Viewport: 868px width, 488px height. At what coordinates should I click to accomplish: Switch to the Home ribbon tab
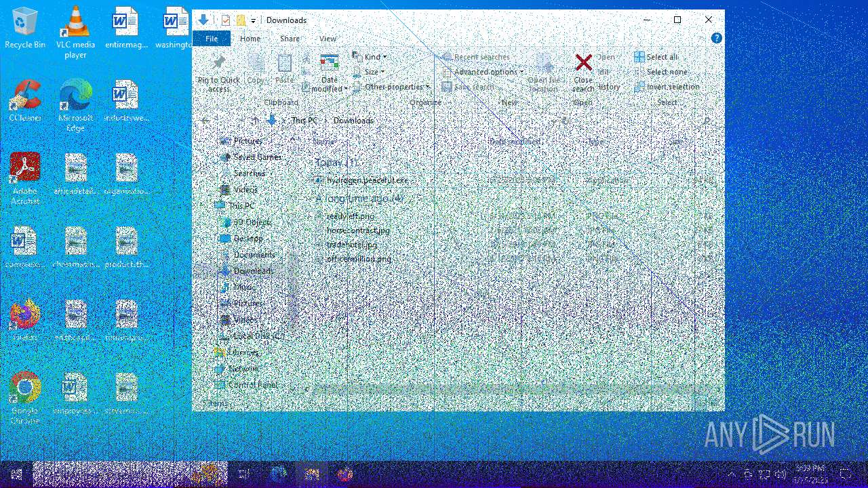tap(250, 39)
